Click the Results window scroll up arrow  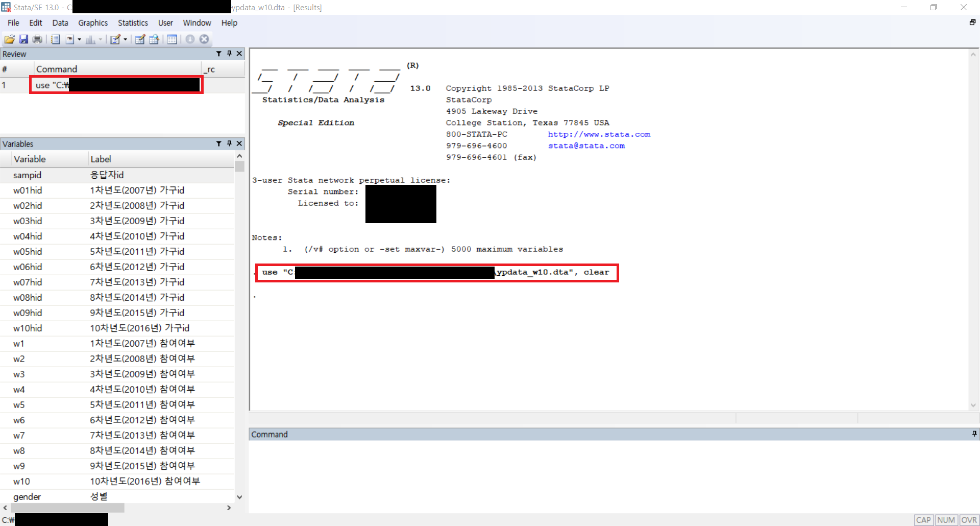click(x=973, y=55)
